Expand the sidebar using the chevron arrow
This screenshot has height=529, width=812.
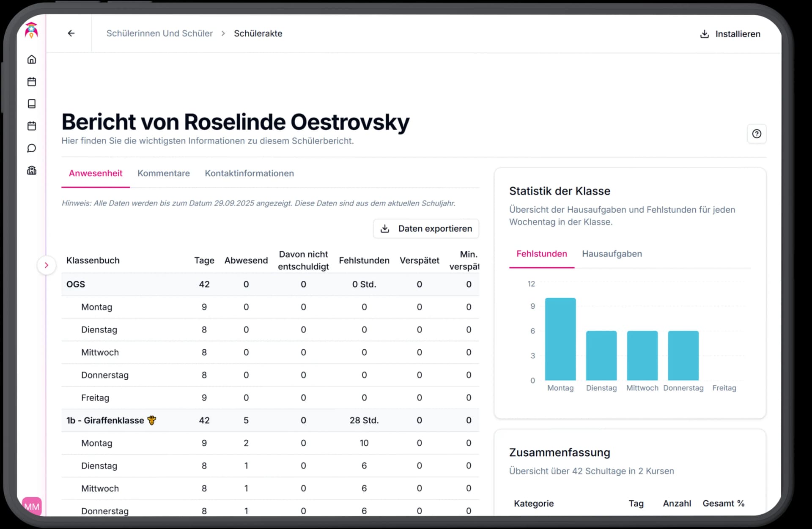click(x=47, y=265)
